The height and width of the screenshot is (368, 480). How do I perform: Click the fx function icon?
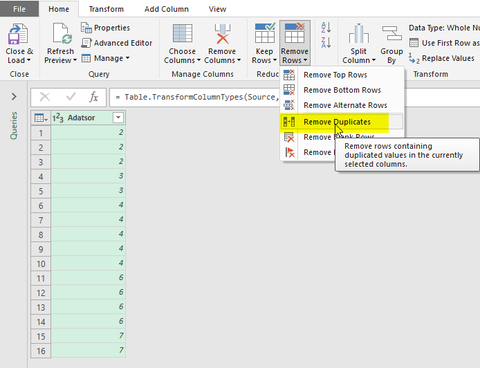tap(94, 97)
